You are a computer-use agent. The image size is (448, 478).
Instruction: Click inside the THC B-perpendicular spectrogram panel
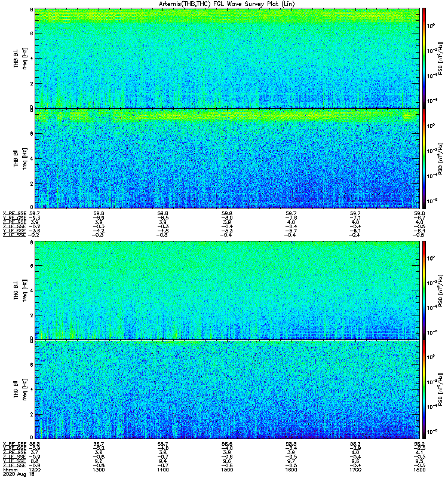227,290
